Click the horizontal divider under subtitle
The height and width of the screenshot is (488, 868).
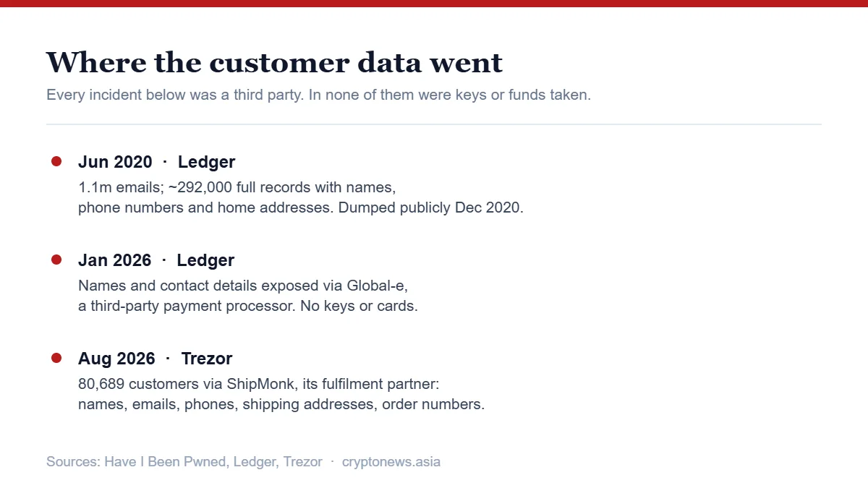tap(434, 124)
